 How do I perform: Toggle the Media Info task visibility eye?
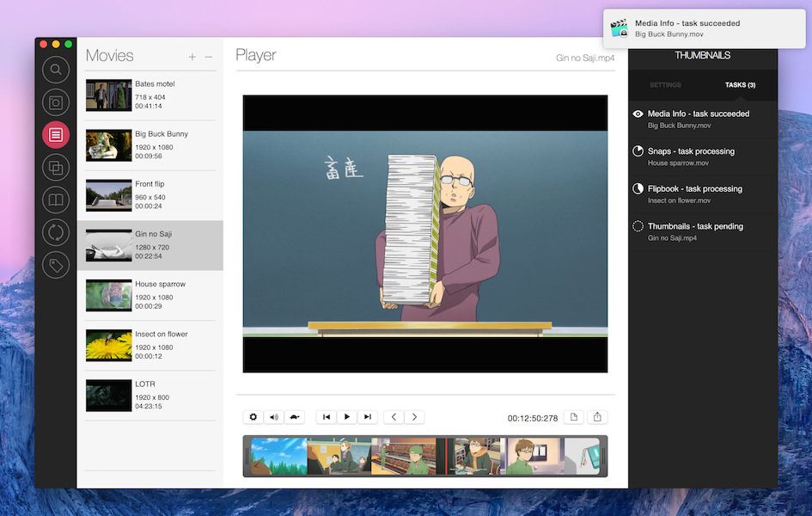(x=637, y=114)
